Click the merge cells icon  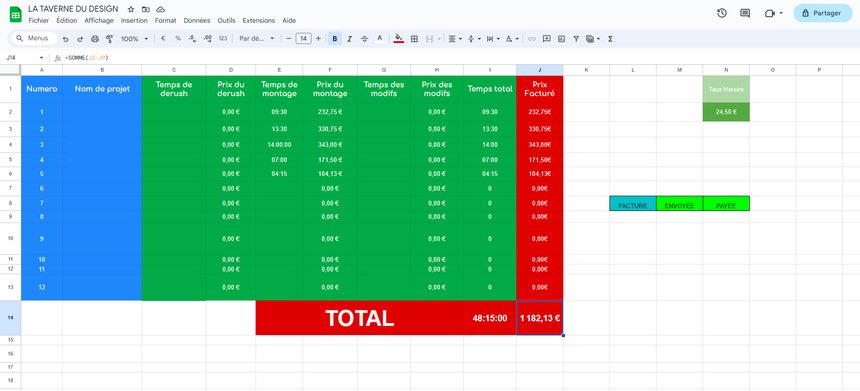[x=429, y=39]
